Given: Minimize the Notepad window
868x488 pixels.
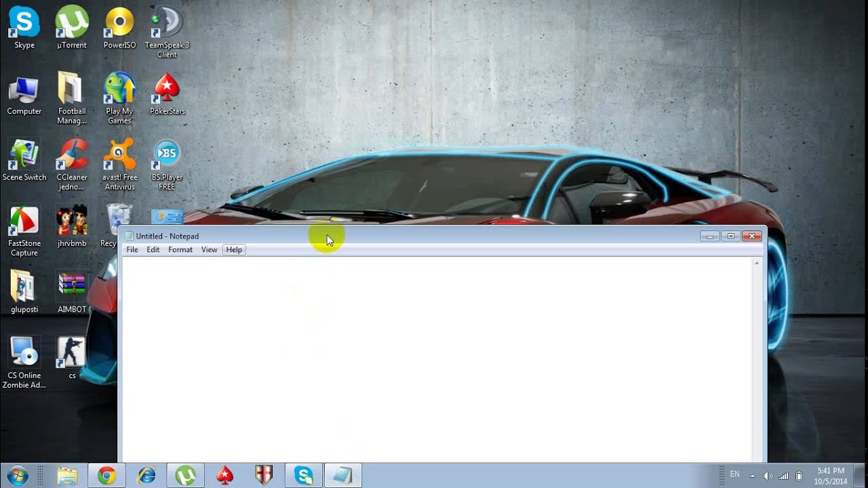Looking at the screenshot, I should point(710,236).
